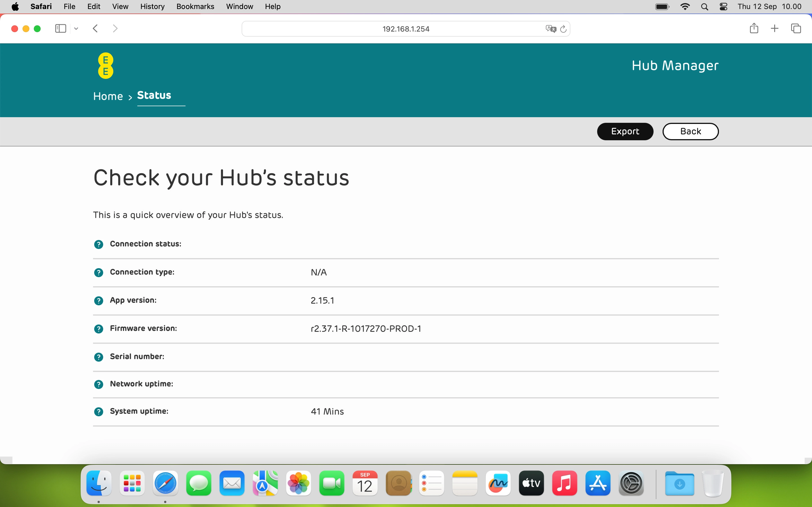Image resolution: width=812 pixels, height=507 pixels.
Task: Click the help icon beside System uptime
Action: (x=99, y=412)
